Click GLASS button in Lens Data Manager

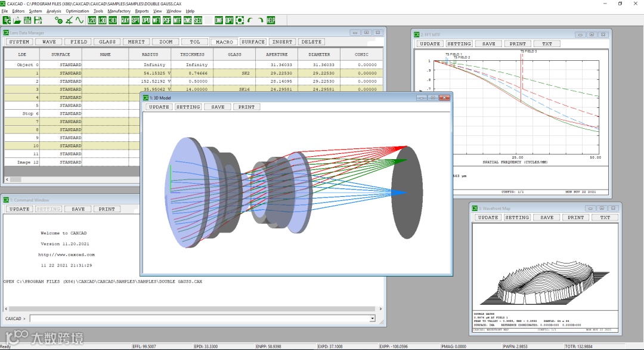[x=107, y=42]
